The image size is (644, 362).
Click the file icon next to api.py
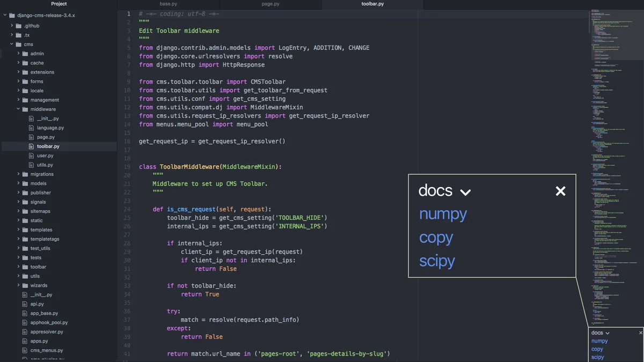25,304
